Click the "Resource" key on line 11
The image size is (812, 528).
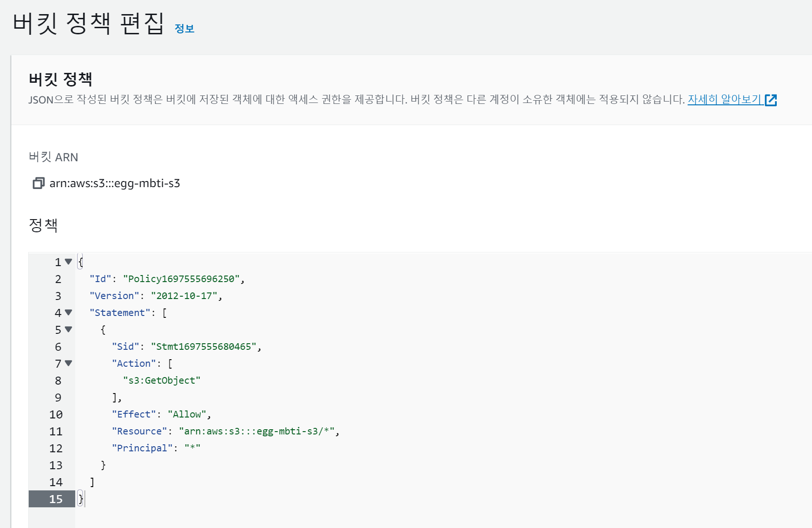click(x=140, y=431)
